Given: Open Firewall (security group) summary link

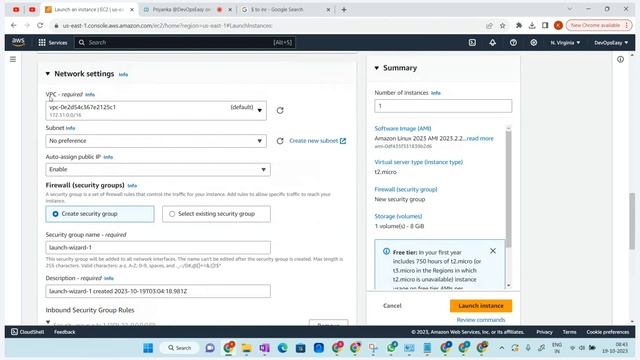Looking at the screenshot, I should (406, 189).
